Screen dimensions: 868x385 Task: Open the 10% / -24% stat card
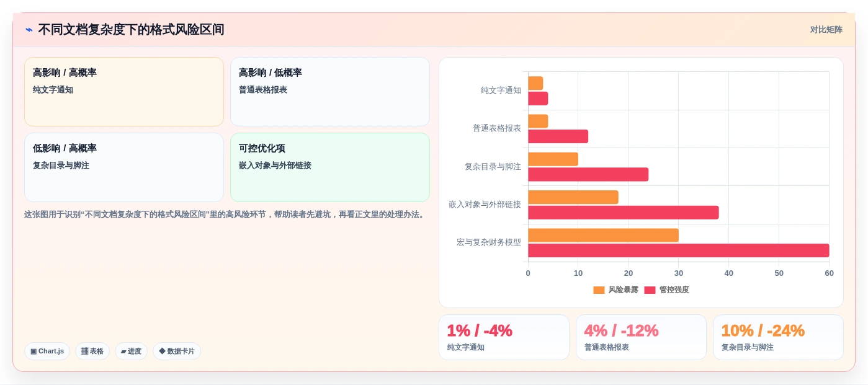(778, 337)
